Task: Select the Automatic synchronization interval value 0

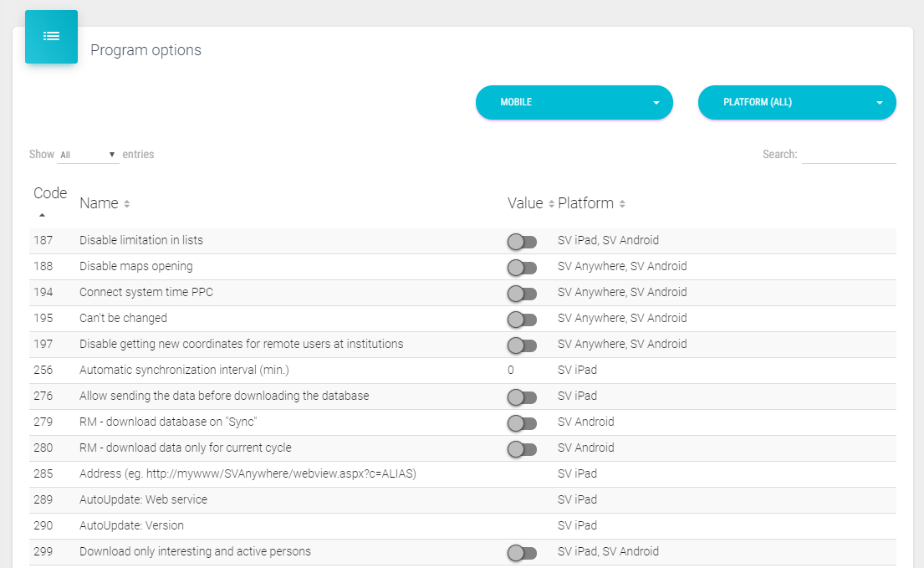Action: [511, 370]
